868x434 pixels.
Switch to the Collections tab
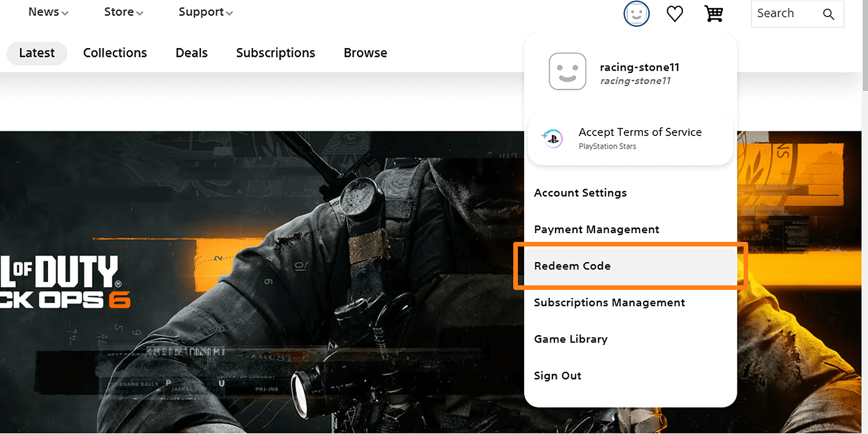(x=115, y=53)
